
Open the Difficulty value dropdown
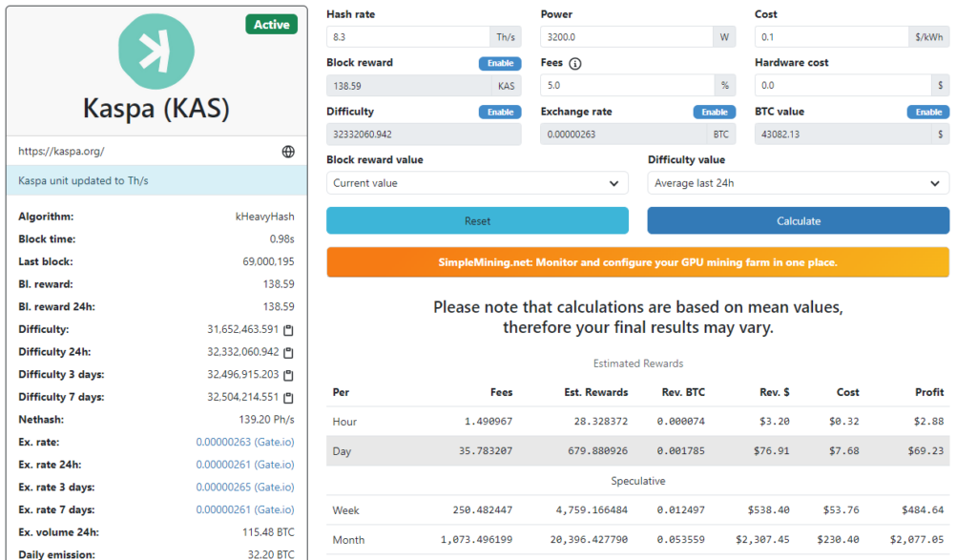[799, 183]
